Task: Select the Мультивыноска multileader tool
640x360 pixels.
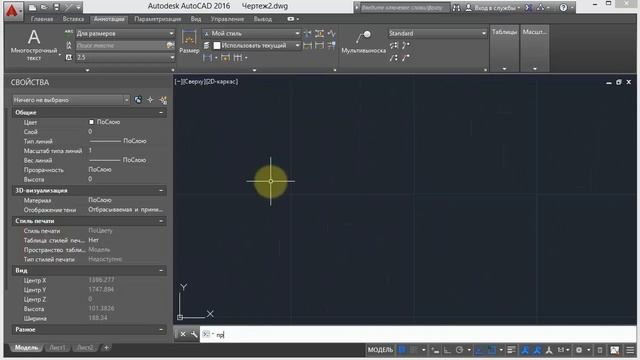Action: [x=363, y=42]
